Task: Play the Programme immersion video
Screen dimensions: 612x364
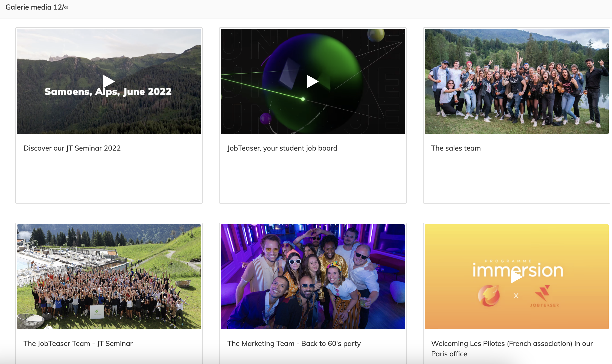Action: coord(516,277)
